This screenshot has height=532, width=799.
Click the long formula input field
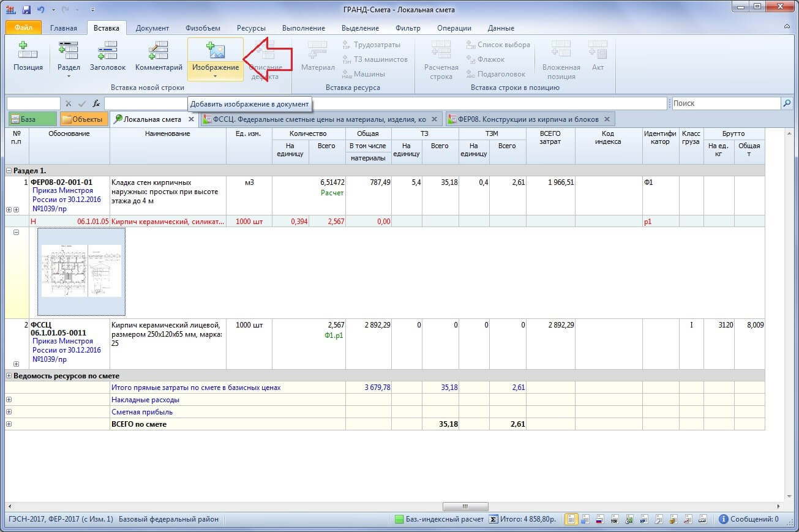pos(385,103)
